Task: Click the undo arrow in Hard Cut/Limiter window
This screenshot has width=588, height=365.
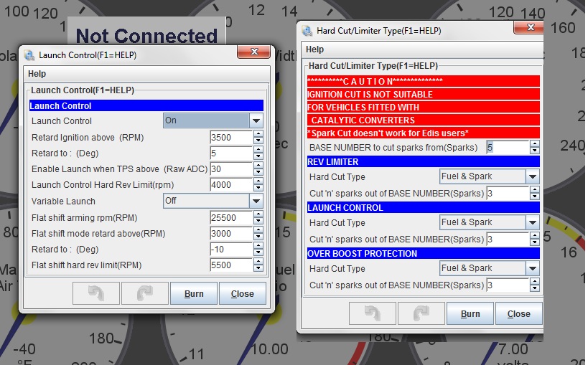Action: (x=373, y=313)
